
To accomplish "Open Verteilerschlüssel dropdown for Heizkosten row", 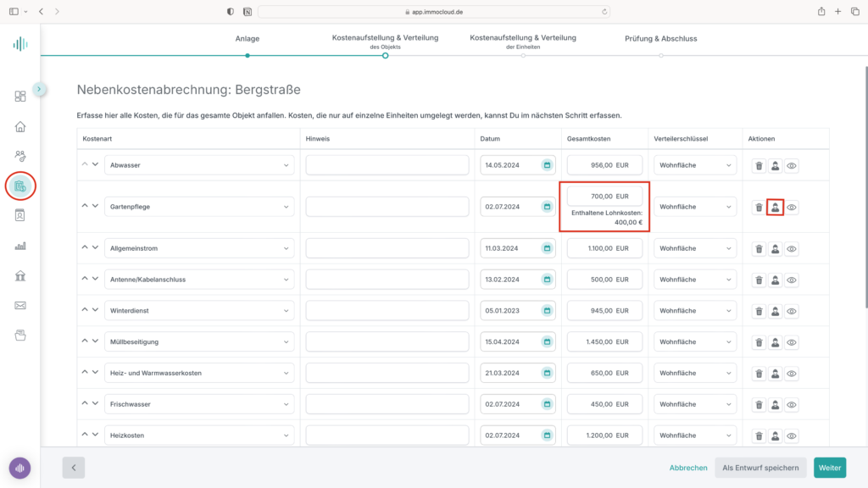I will click(x=695, y=435).
